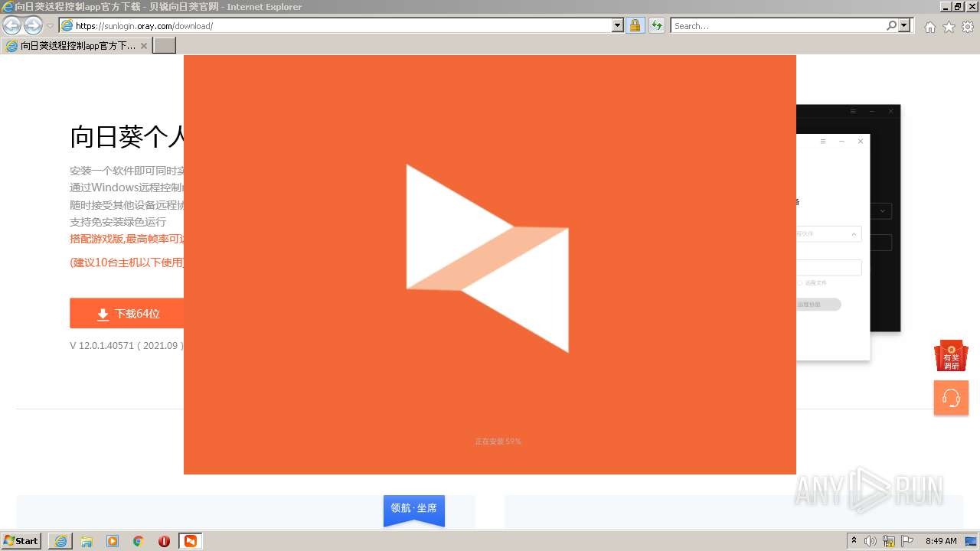Screen dimensions: 980x551
Task: Open the Windows Start button
Action: (x=21, y=541)
